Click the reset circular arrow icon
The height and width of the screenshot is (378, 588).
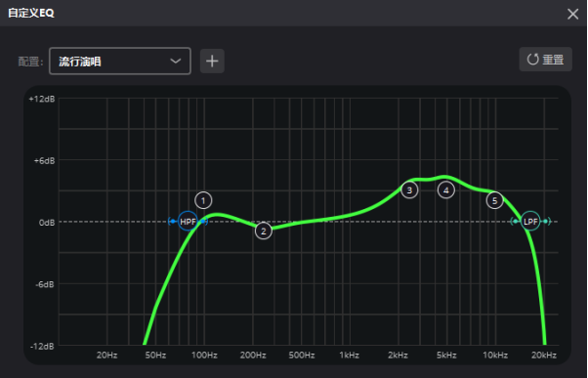pos(533,60)
